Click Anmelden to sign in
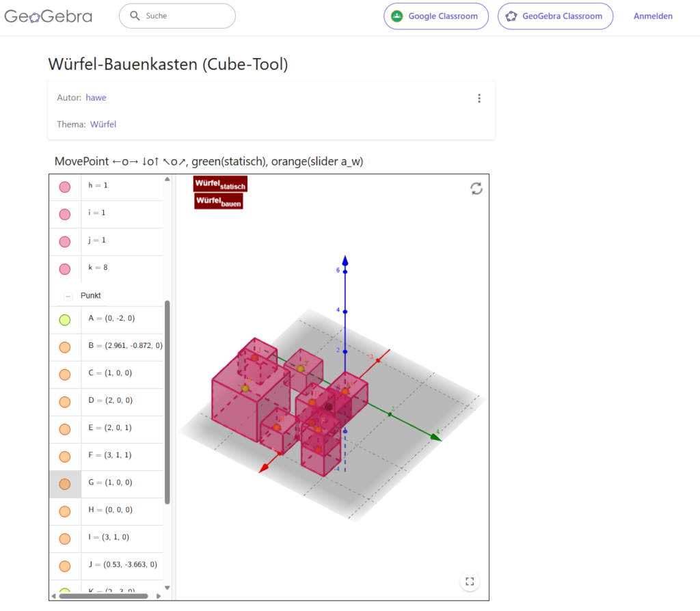Viewport: 700px width, 611px height. 653,16
